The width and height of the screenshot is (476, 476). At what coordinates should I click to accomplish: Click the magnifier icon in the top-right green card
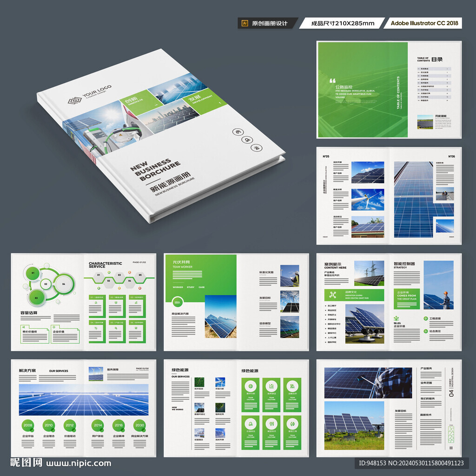(292, 386)
